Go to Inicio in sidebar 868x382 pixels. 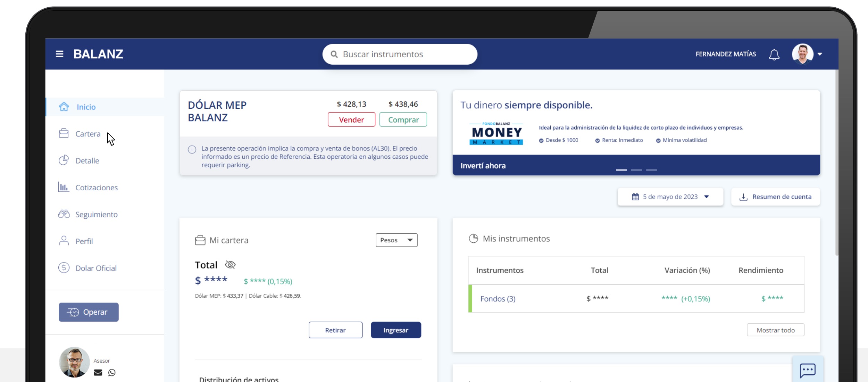tap(105, 107)
